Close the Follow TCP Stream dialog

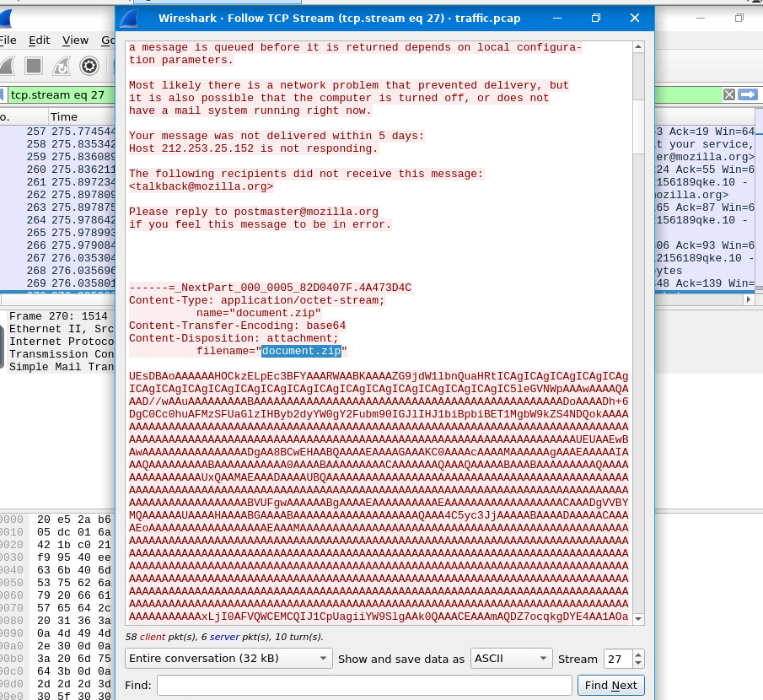pos(635,18)
